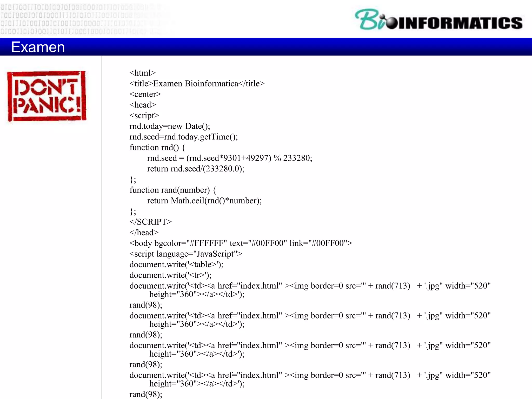Click the Don't Panic stamp image
The width and height of the screenshot is (532, 399).
tap(47, 96)
